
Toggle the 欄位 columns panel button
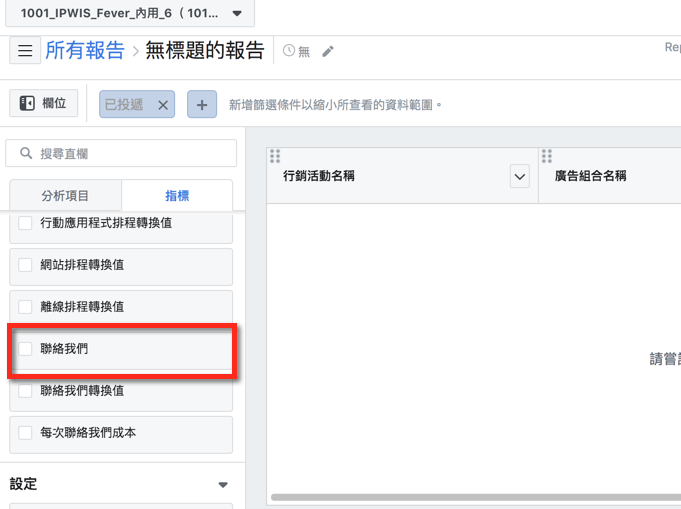[x=44, y=103]
